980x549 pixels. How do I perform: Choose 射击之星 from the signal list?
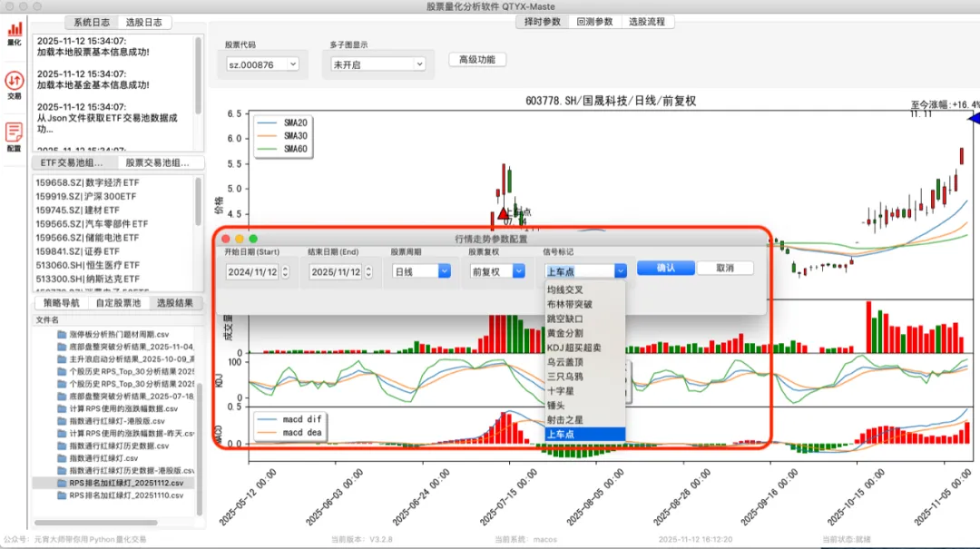pos(585,419)
